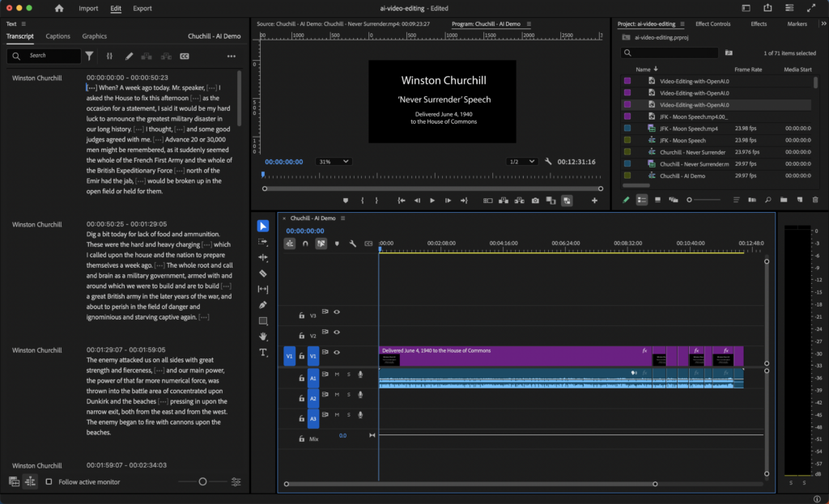The width and height of the screenshot is (829, 504).
Task: Select the Razor tool
Action: 263,273
